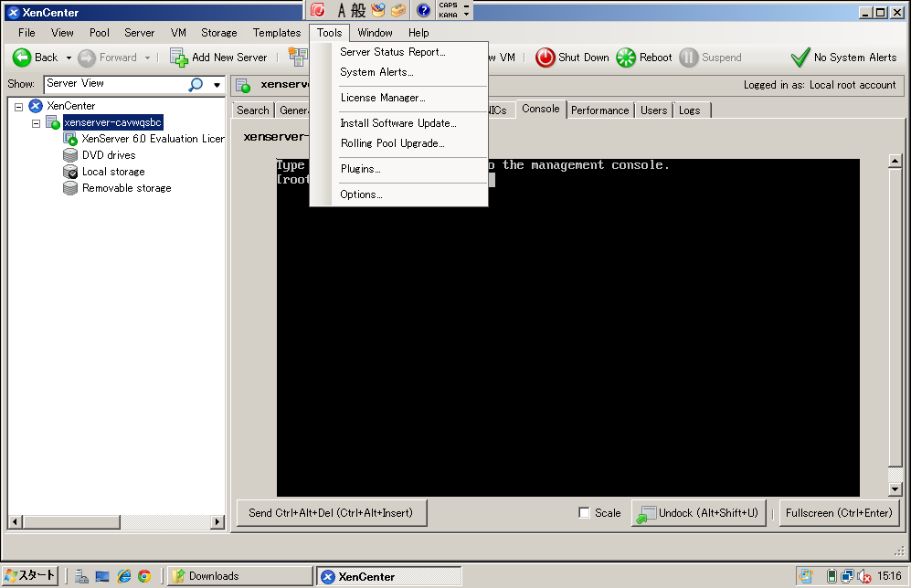
Task: Open the IME tools toolbox icon
Action: [398, 10]
